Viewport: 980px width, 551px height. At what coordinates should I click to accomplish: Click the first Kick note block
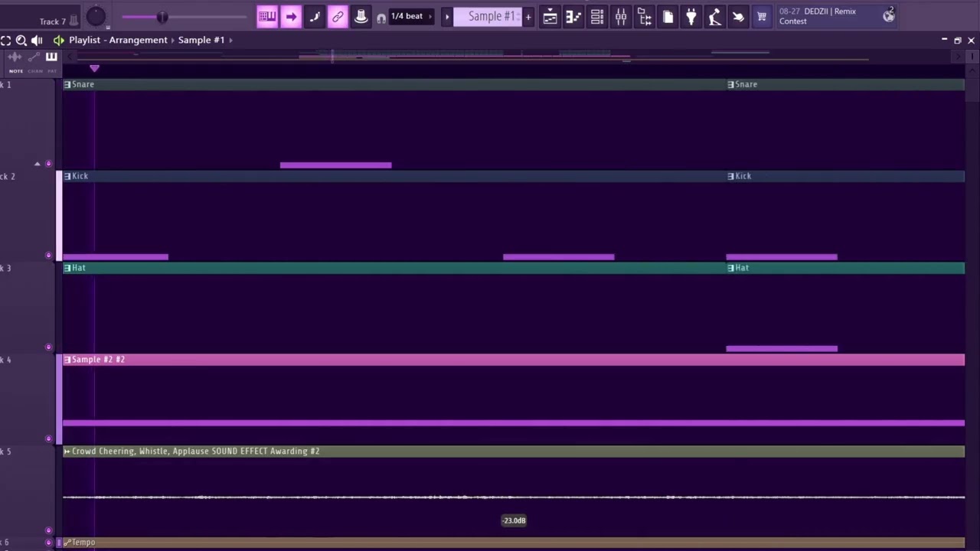click(116, 256)
